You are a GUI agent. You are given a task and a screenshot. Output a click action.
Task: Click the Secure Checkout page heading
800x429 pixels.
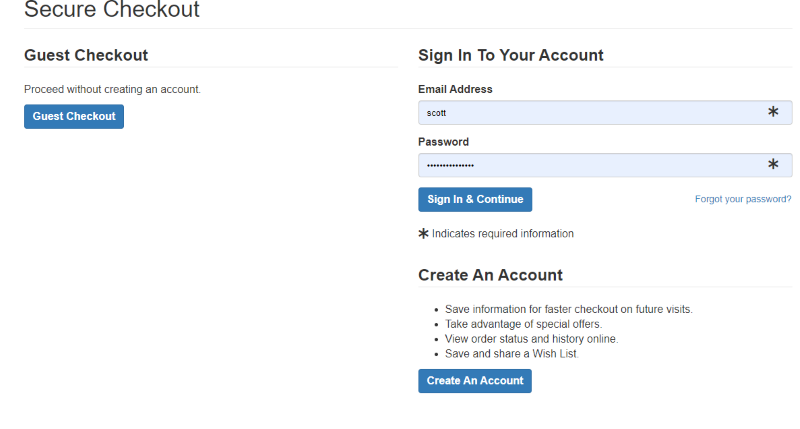pos(112,11)
